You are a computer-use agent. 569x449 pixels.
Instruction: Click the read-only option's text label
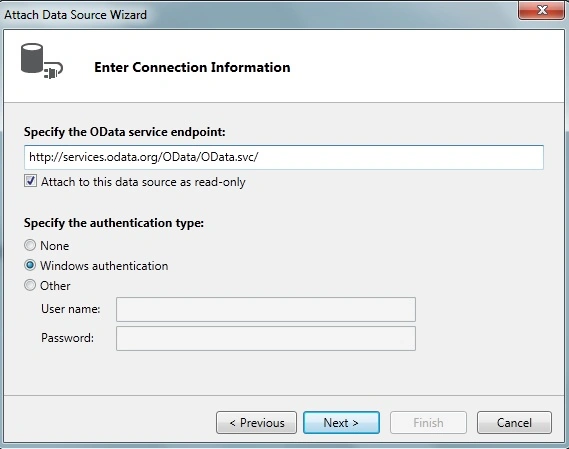tap(143, 182)
